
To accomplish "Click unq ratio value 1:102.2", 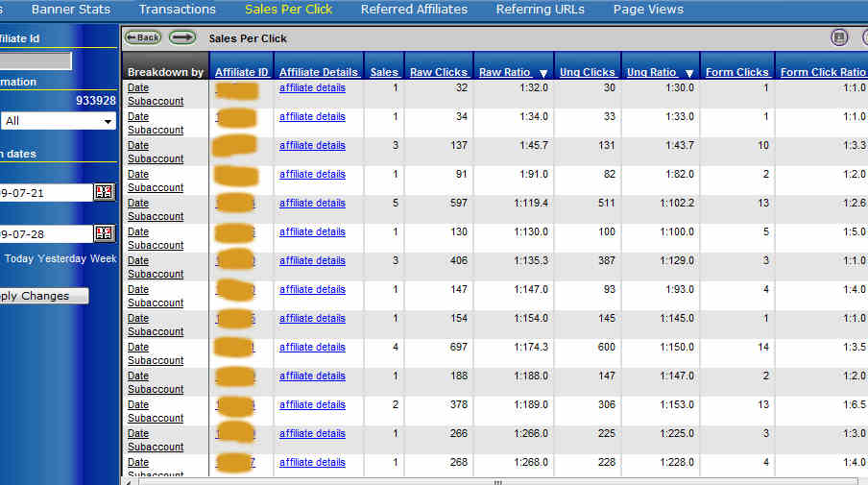I will pos(677,203).
